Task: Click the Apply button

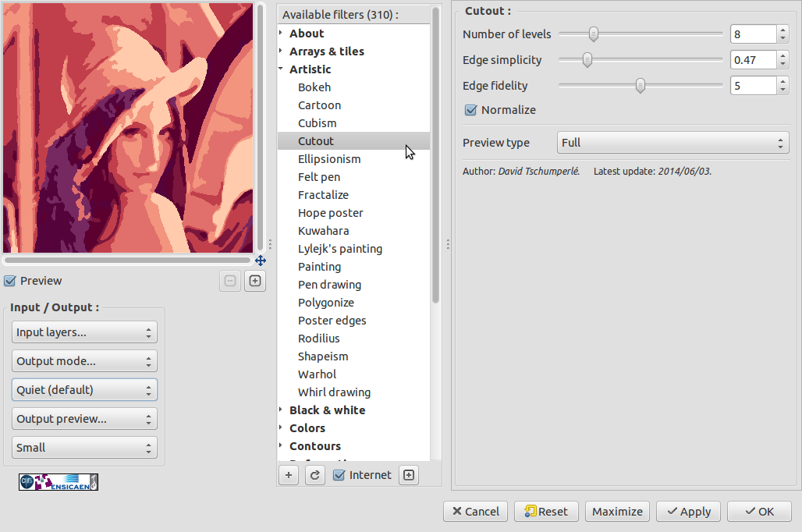Action: point(688,512)
